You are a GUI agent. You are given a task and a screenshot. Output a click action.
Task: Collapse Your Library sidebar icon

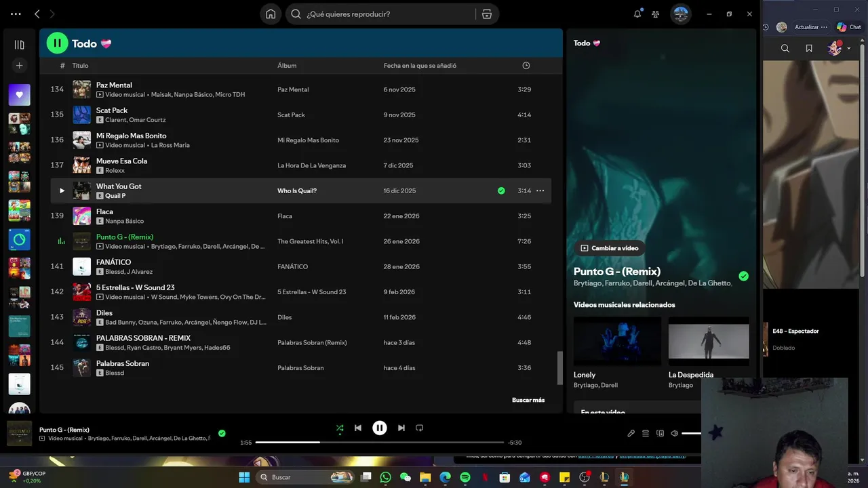(19, 45)
